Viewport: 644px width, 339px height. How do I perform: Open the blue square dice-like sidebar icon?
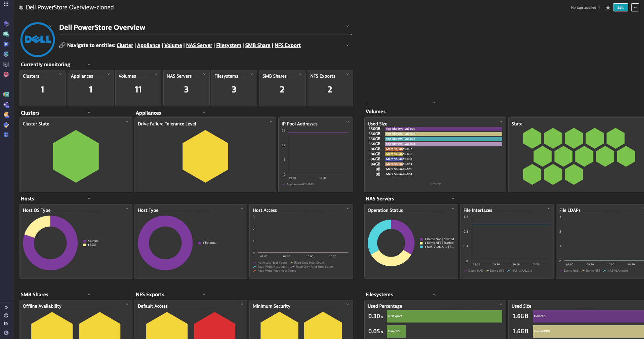[x=6, y=44]
